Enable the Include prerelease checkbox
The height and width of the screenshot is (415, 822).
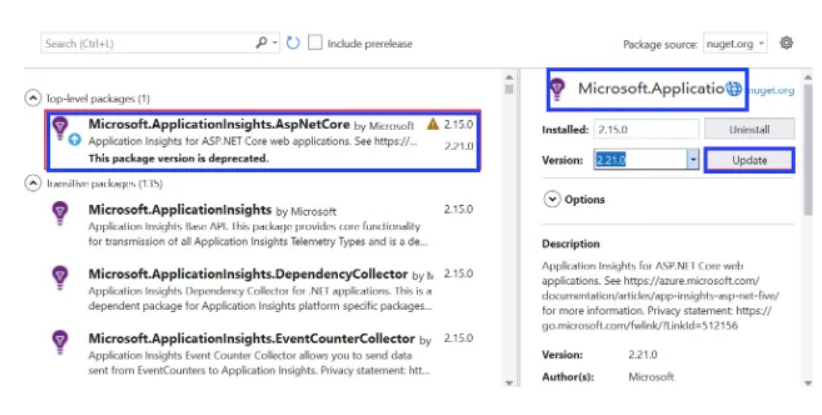[x=315, y=43]
